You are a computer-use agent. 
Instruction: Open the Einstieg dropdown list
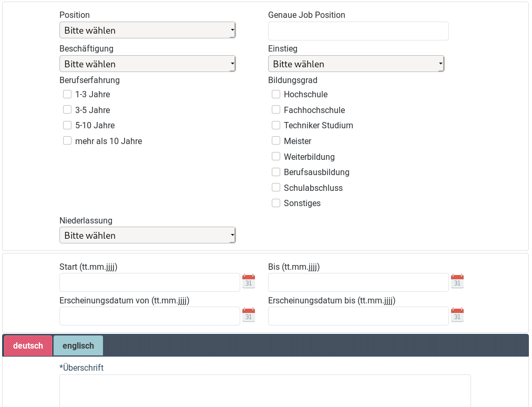pos(356,64)
